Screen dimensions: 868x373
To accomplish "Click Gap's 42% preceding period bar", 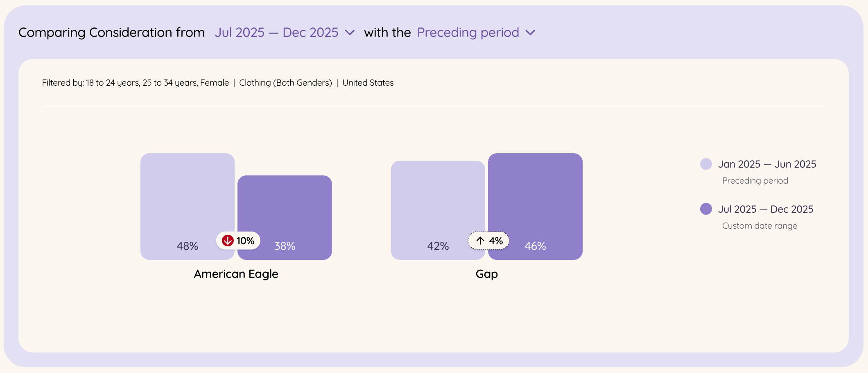I will [438, 210].
